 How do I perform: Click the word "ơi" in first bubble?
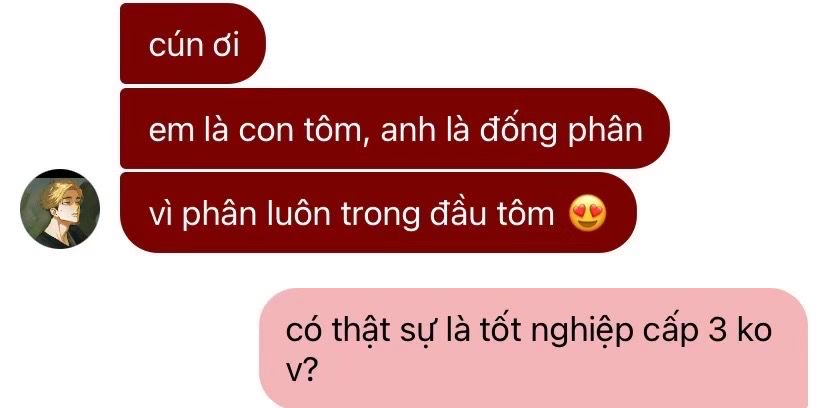click(x=225, y=45)
